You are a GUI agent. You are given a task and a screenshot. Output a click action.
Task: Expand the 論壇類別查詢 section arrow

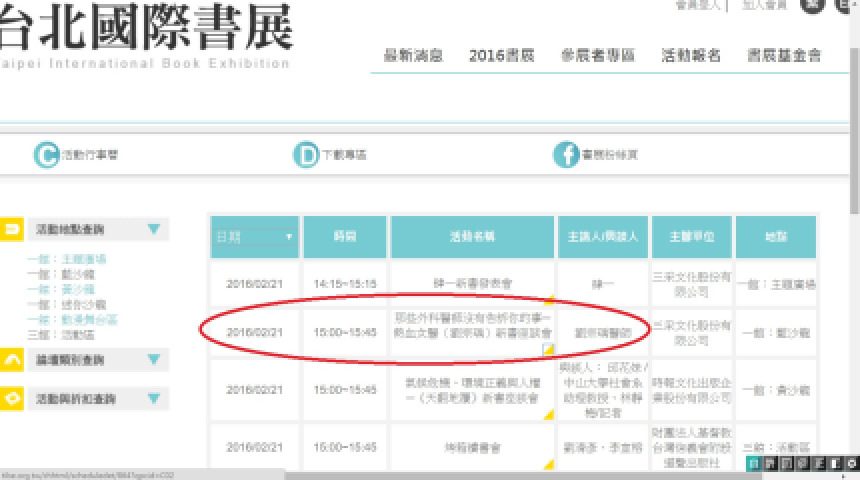(153, 359)
